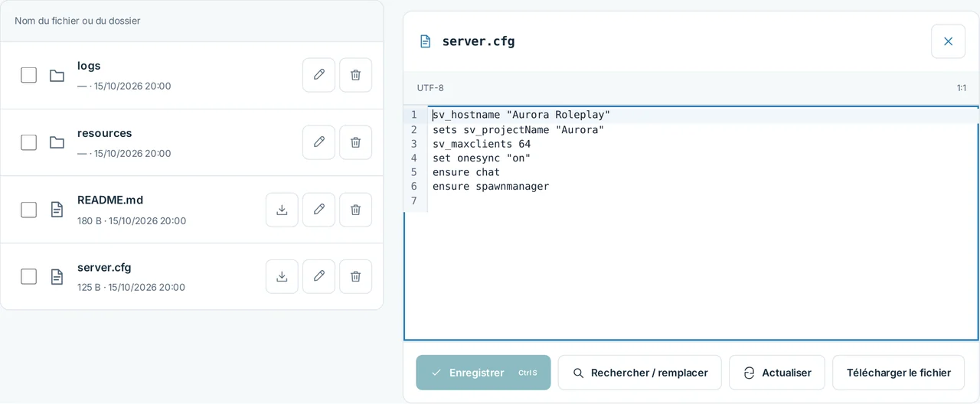Click the trash icon for resources folder
This screenshot has width=980, height=404.
[x=355, y=142]
